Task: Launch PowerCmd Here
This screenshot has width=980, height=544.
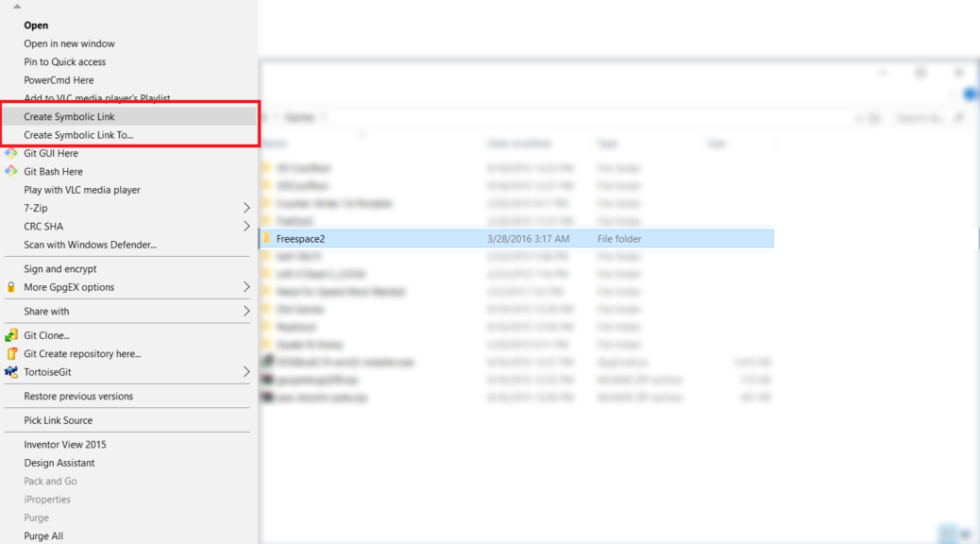Action: [59, 80]
